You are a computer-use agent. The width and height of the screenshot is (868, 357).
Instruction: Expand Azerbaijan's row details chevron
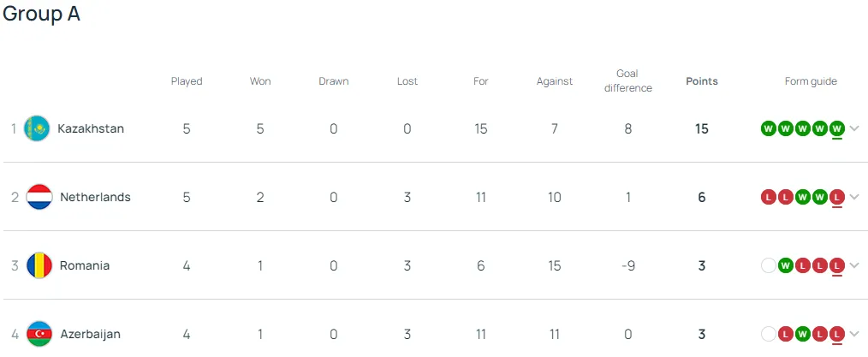pyautogui.click(x=854, y=334)
